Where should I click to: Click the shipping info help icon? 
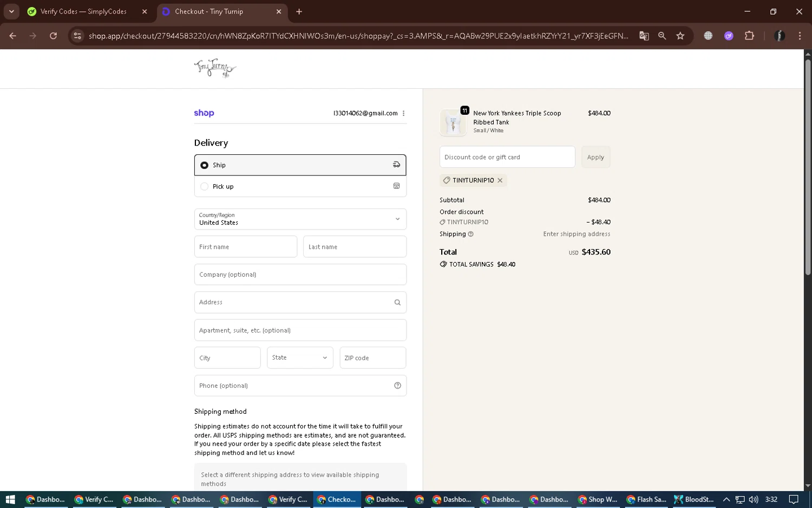point(470,234)
